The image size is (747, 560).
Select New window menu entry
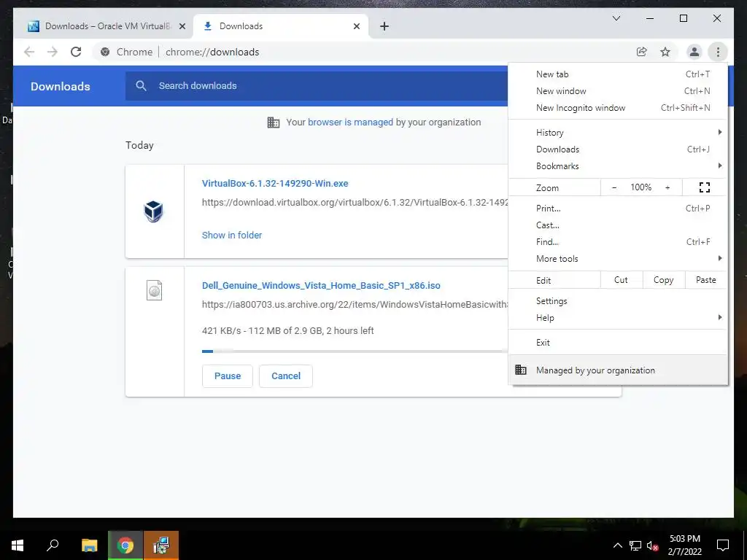618,91
